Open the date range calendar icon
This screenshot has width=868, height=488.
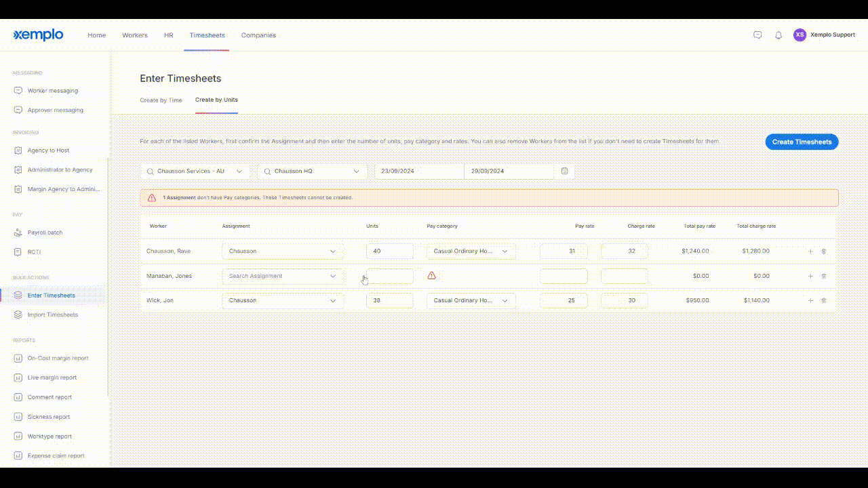point(564,171)
